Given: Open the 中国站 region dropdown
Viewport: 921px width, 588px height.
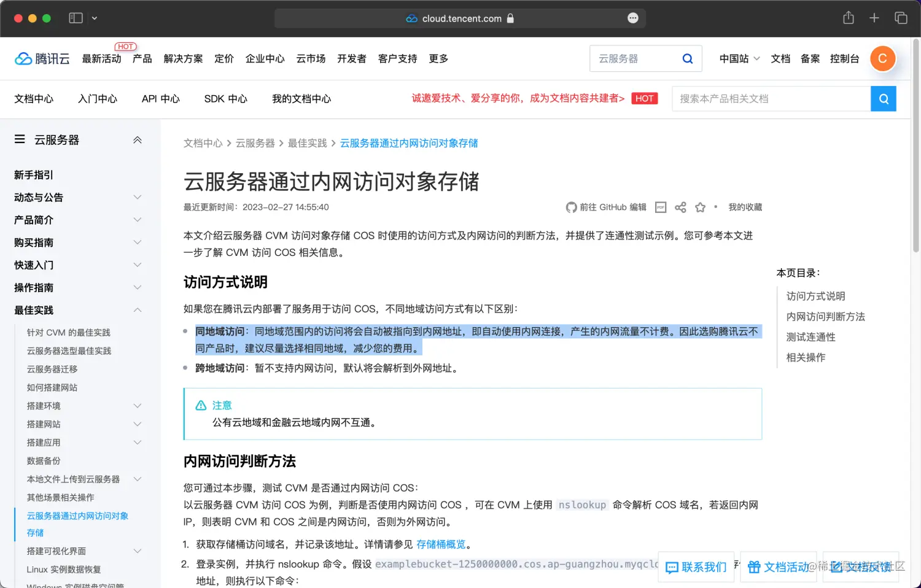Looking at the screenshot, I should tap(740, 58).
